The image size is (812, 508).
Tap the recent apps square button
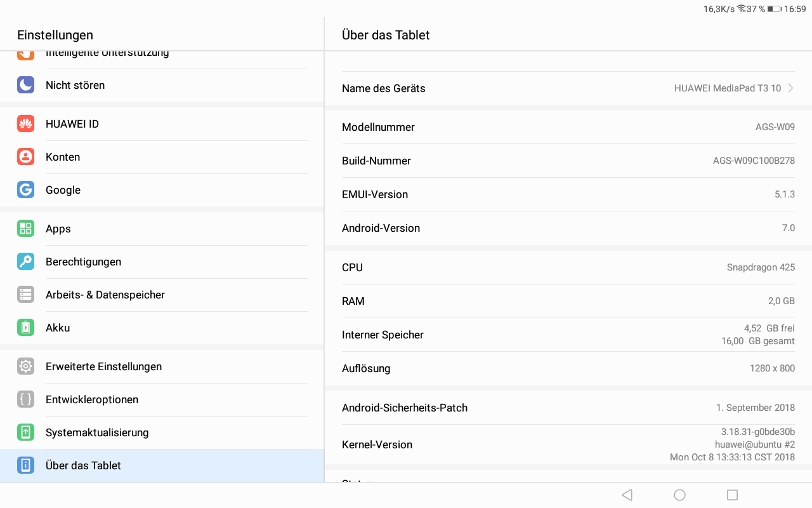click(x=732, y=495)
